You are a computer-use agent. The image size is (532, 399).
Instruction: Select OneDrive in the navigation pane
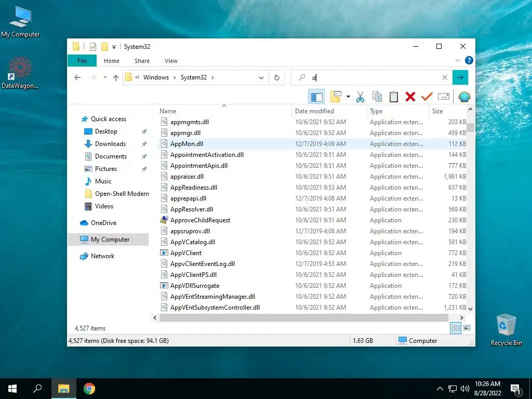point(103,223)
